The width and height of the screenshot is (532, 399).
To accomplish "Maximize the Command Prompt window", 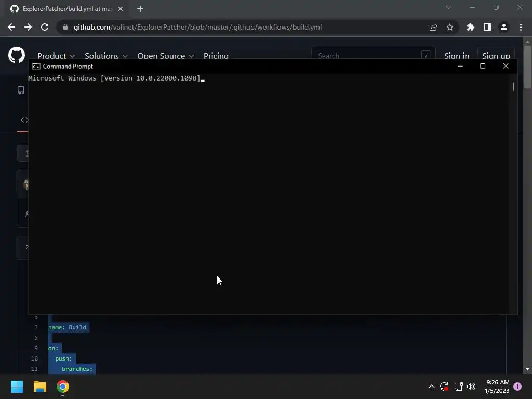I will pos(483,66).
